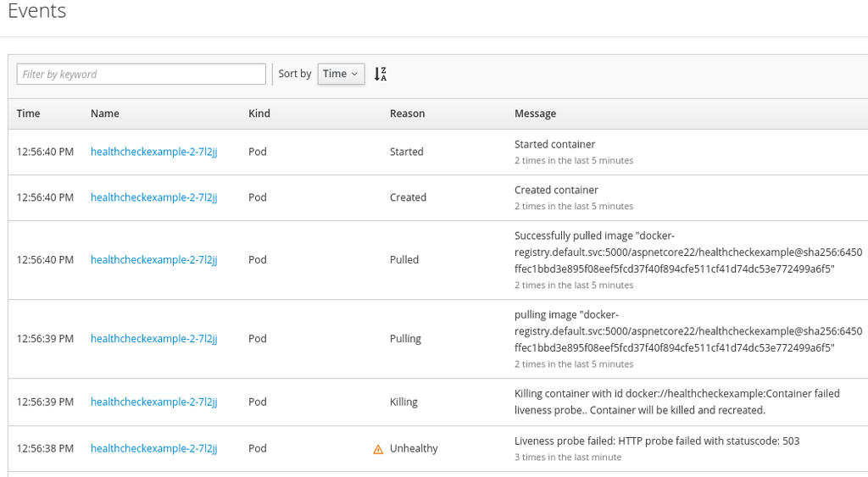Open the Sort by Time dropdown
Image resolution: width=868 pixels, height=477 pixels.
(341, 74)
